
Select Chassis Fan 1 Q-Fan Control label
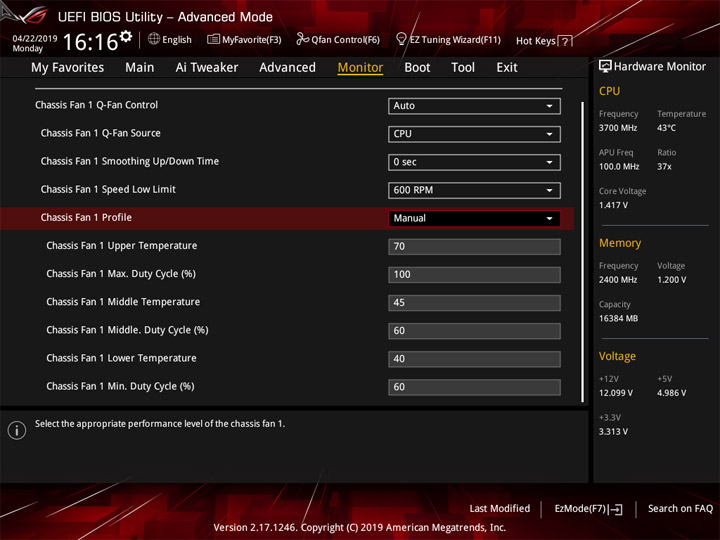coord(96,105)
